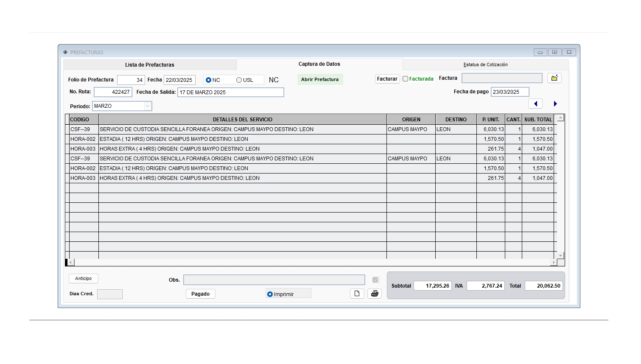Click the Pagado button

200,294
